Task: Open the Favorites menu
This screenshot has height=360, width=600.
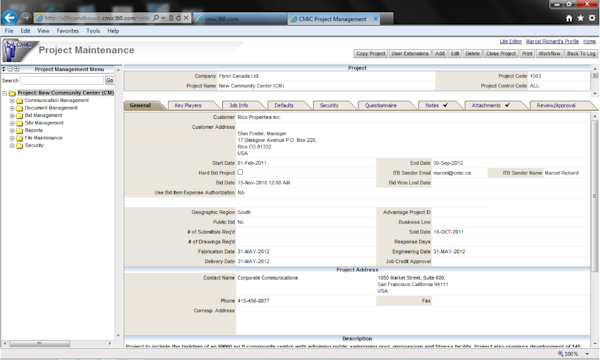Action: pos(68,31)
